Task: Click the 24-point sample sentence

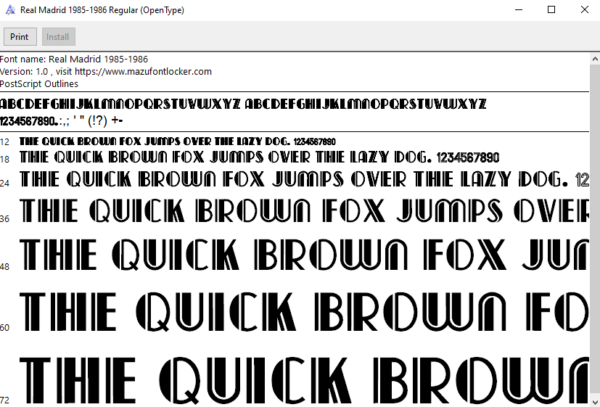Action: (304, 179)
